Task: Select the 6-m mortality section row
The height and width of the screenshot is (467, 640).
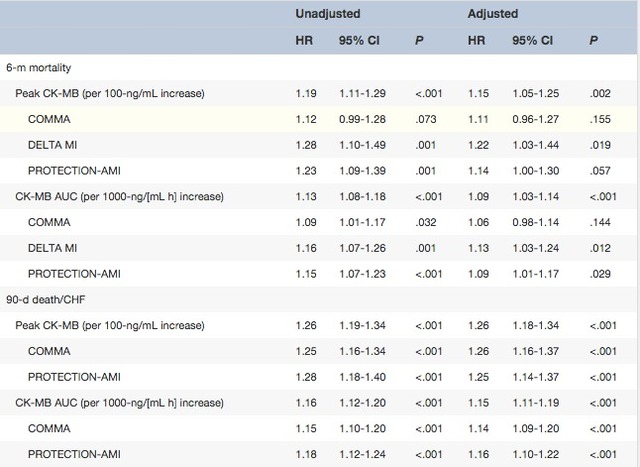Action: pyautogui.click(x=318, y=67)
